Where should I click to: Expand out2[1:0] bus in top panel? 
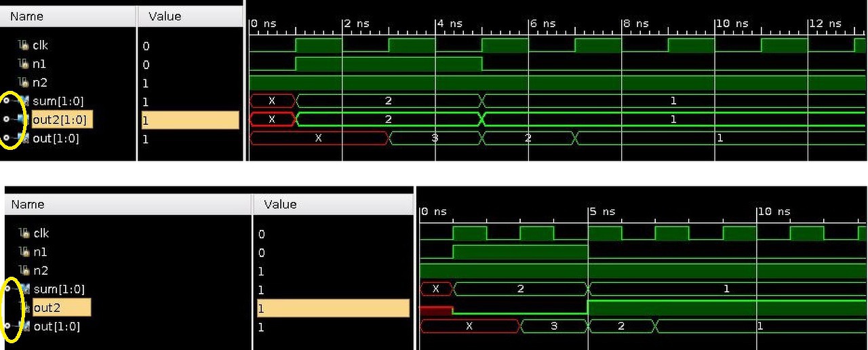7,120
